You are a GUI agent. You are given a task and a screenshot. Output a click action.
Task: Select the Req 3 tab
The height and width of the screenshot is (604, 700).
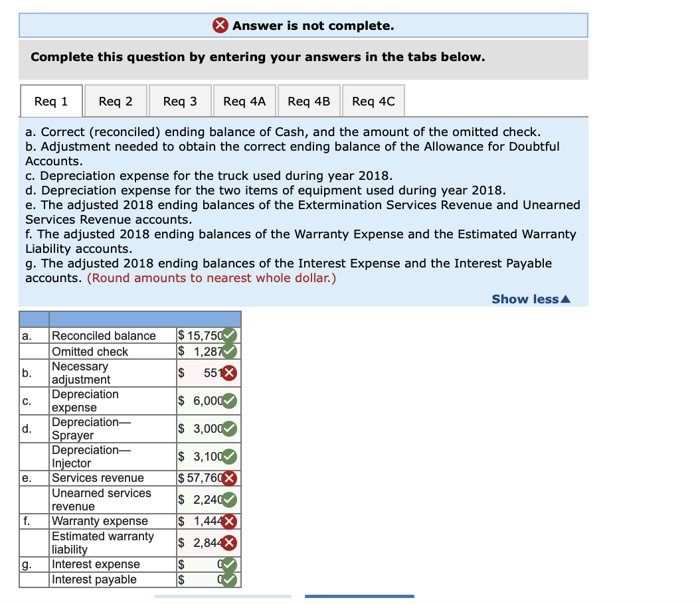tap(179, 100)
